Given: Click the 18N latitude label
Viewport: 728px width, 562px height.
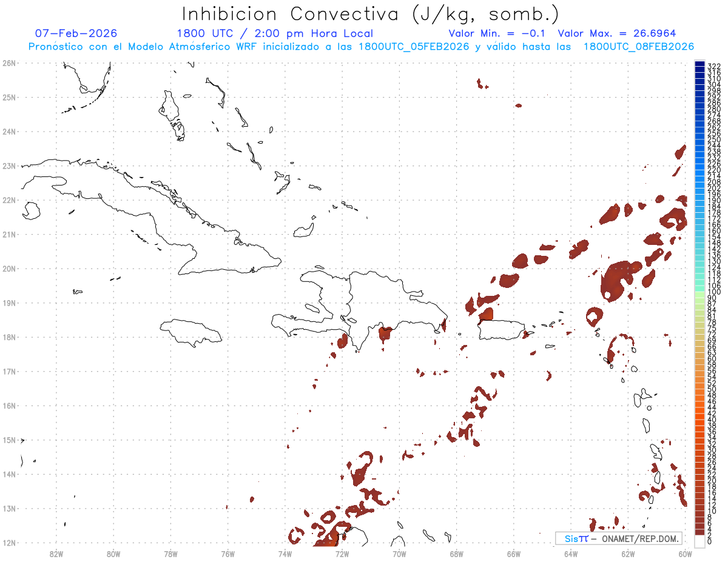Looking at the screenshot, I should [x=8, y=337].
